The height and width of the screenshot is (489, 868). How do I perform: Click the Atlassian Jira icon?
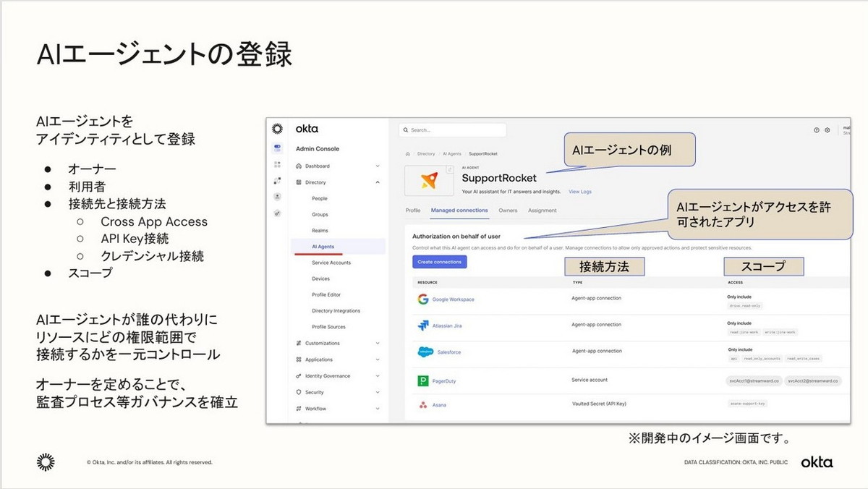[423, 326]
